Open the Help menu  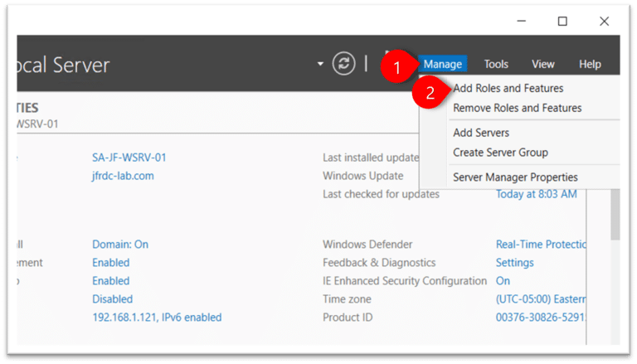[590, 64]
